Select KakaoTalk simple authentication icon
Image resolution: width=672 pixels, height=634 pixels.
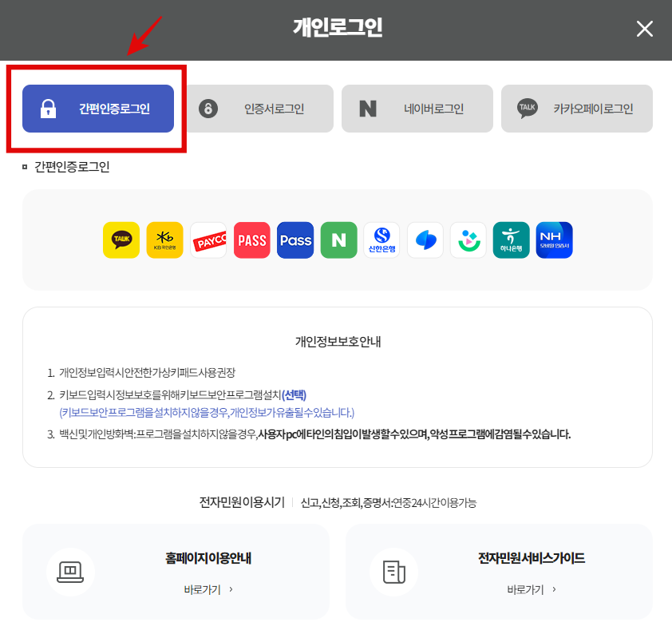coord(121,240)
